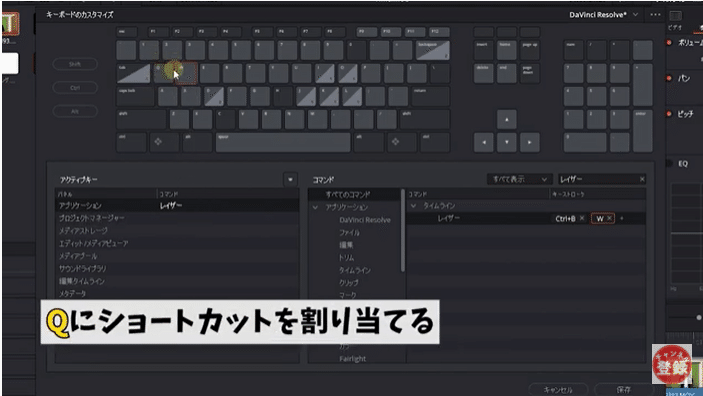The height and width of the screenshot is (396, 703).
Task: Click the num lock key
Action: [573, 50]
